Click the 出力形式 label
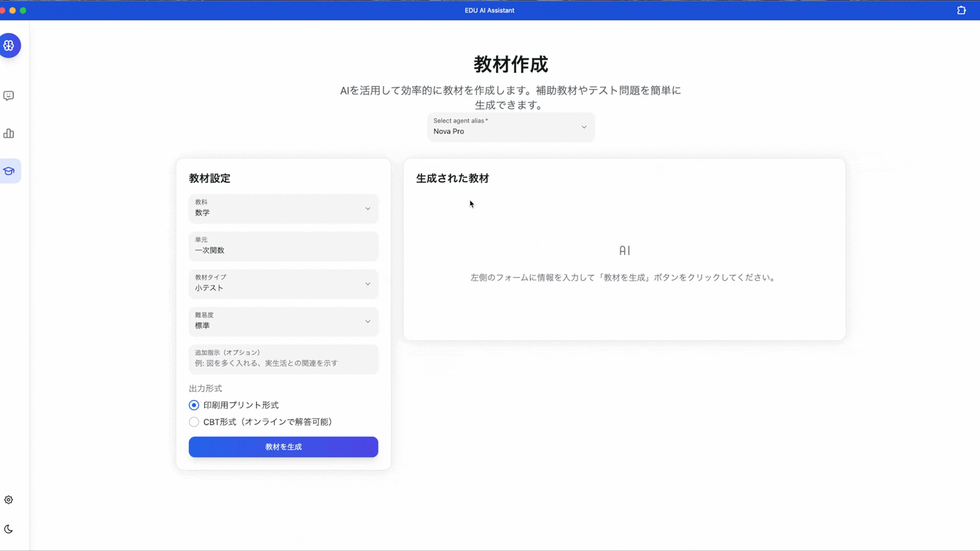The width and height of the screenshot is (980, 551). [206, 388]
